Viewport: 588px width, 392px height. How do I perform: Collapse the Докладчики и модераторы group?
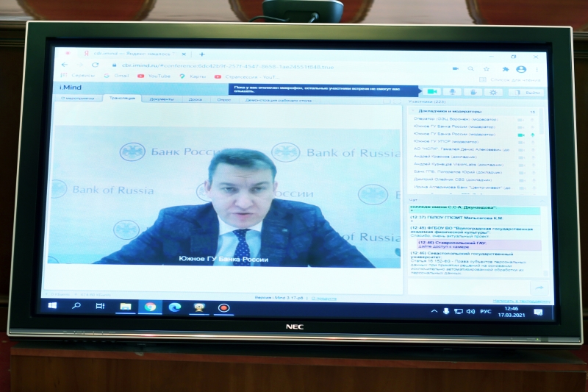pyautogui.click(x=412, y=111)
